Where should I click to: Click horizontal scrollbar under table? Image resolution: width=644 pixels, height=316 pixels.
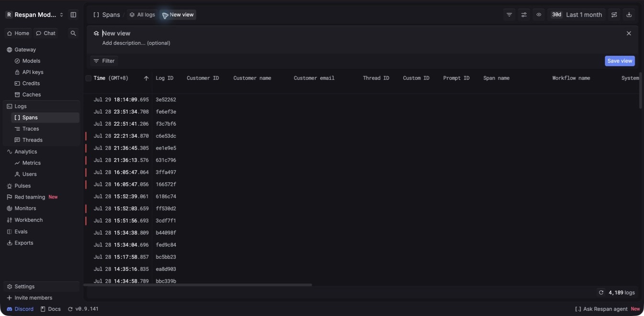198,285
